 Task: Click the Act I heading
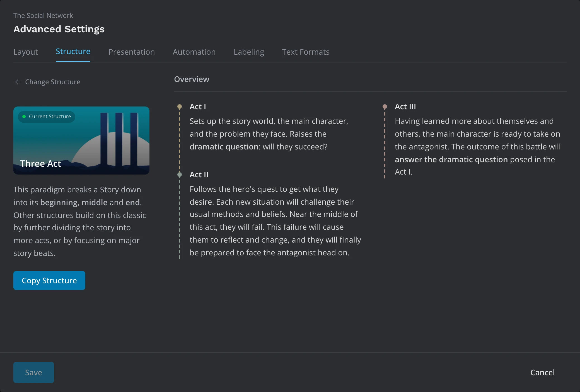198,107
